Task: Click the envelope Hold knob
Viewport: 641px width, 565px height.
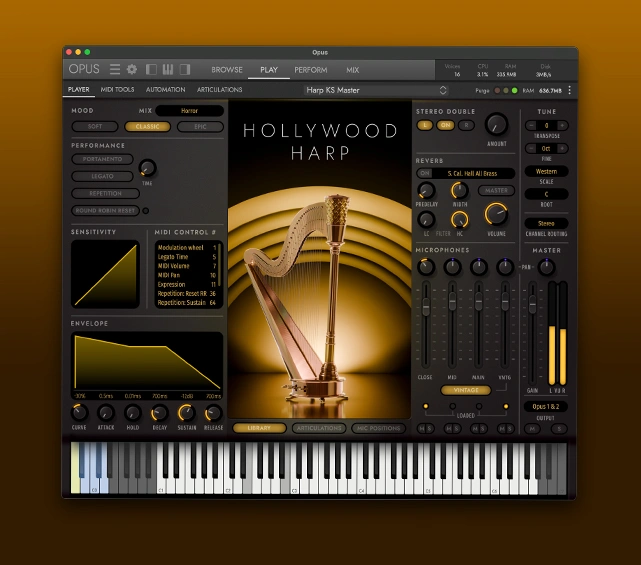Action: [x=132, y=413]
